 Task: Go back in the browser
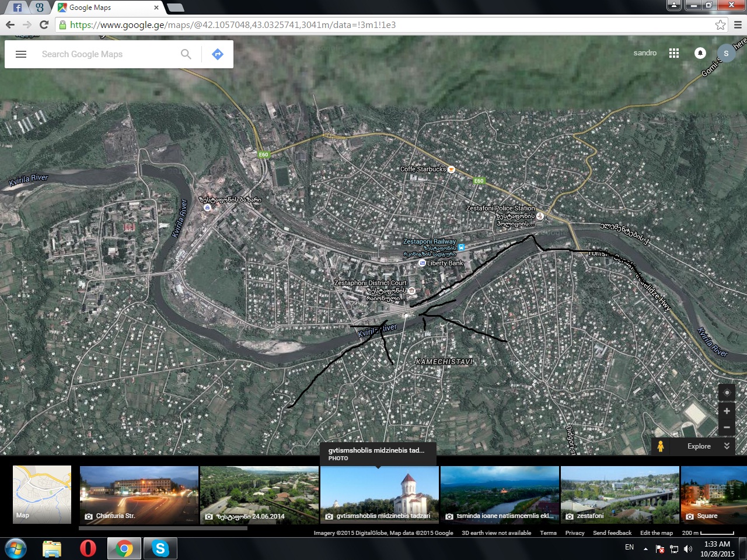coord(10,24)
